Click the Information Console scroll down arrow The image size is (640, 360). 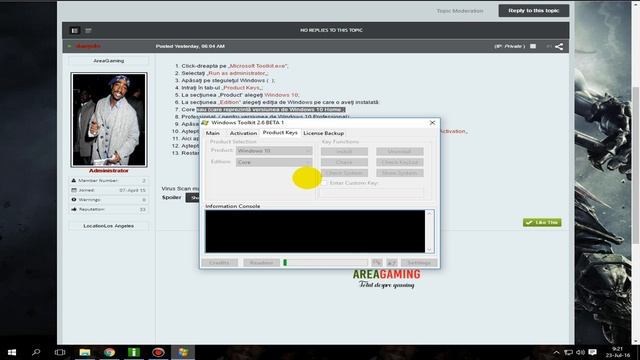click(429, 249)
